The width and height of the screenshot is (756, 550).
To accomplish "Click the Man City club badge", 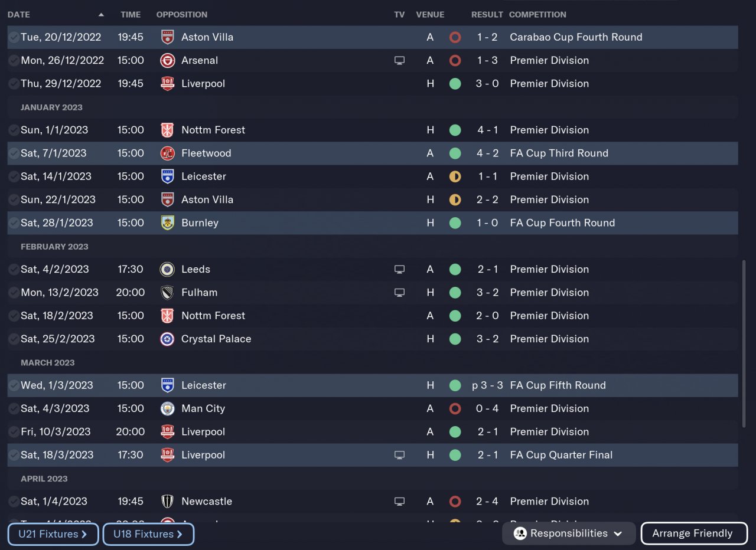I will (x=168, y=408).
